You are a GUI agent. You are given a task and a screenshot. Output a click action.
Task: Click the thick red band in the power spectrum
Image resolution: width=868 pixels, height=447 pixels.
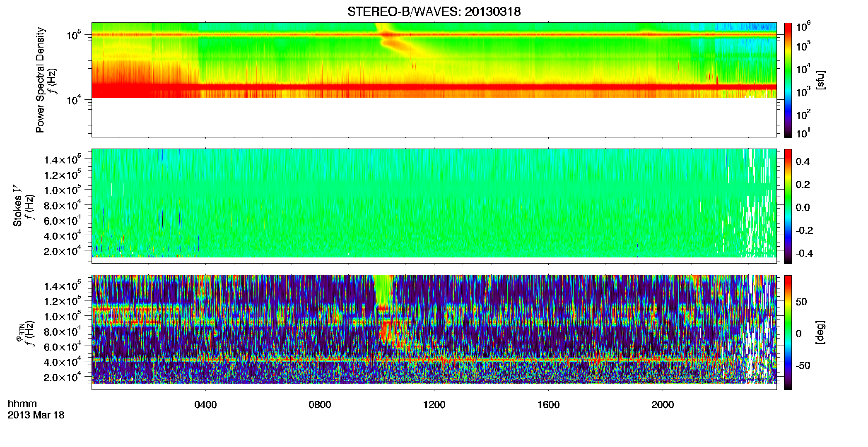pyautogui.click(x=434, y=87)
